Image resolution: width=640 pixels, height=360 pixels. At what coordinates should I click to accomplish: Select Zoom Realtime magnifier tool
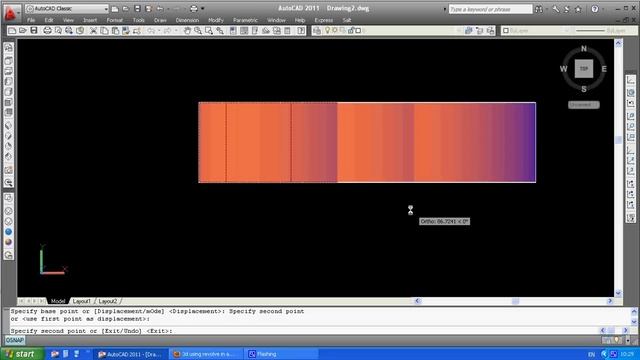coord(198,31)
